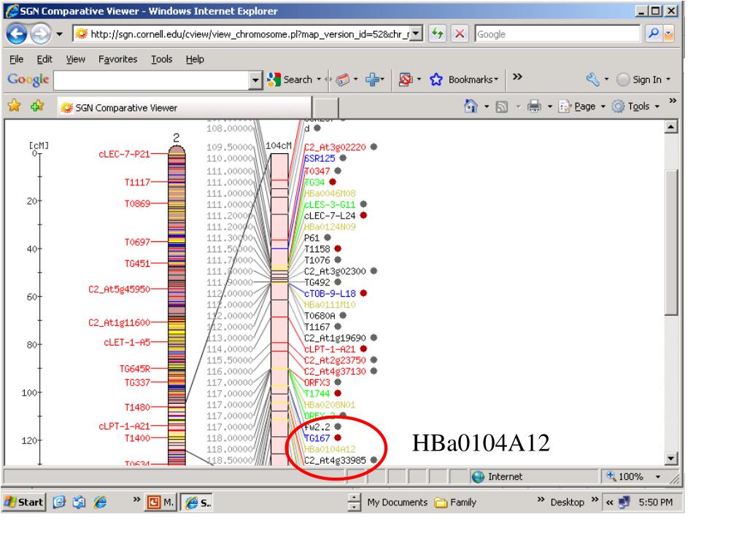Click the browser Back arrow button

[17, 34]
